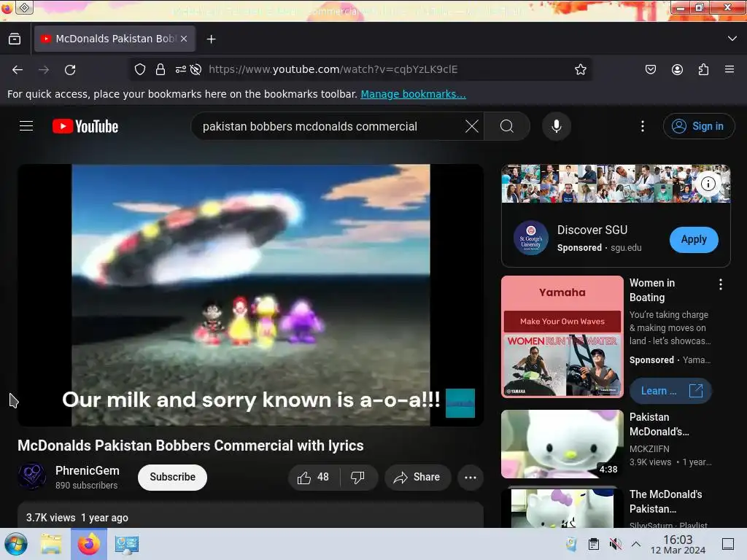Open the Hello Kitty 4:38 video thumbnail
Viewport: 747px width, 560px height.
[562, 444]
